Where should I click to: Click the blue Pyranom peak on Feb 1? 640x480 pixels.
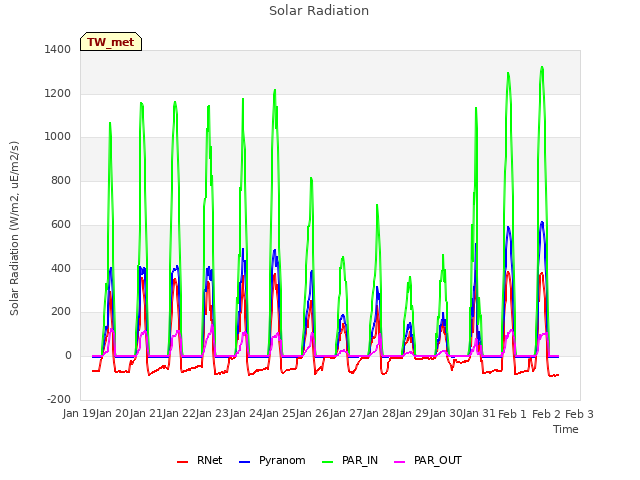[x=508, y=227]
